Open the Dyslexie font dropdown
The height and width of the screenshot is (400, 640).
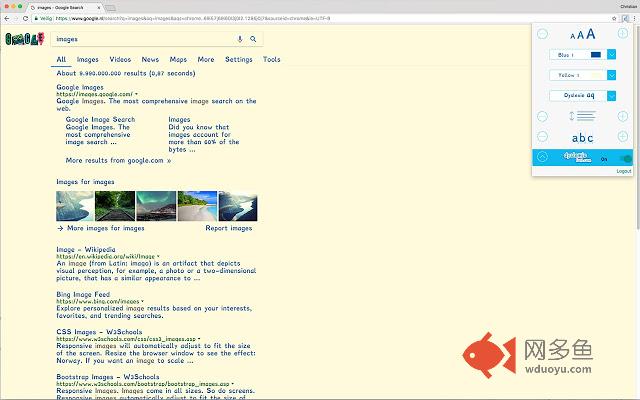pyautogui.click(x=611, y=96)
